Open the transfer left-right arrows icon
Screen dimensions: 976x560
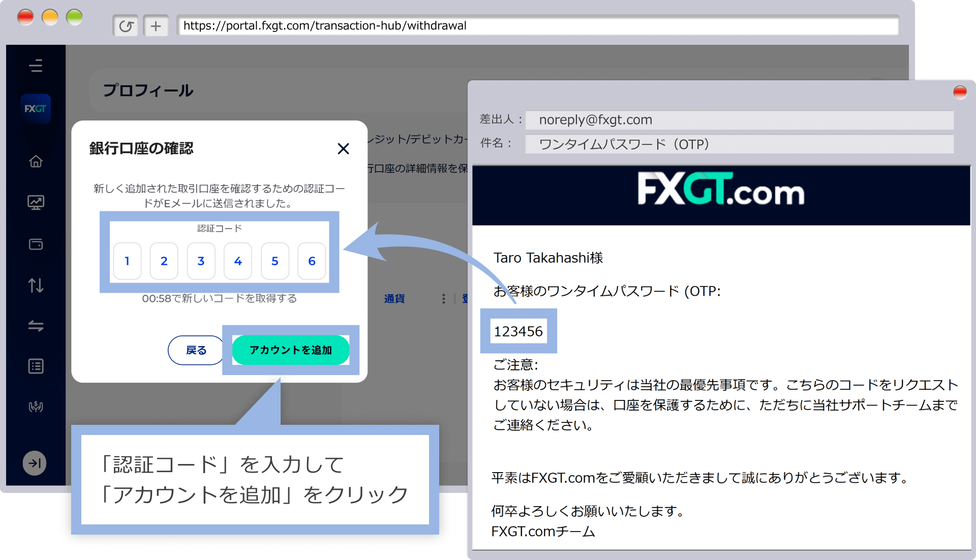pyautogui.click(x=36, y=326)
